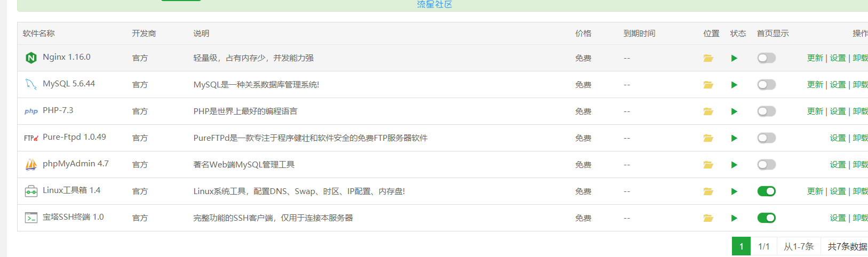Open the phpMyAdmin folder location icon
868x257 pixels.
(x=708, y=165)
